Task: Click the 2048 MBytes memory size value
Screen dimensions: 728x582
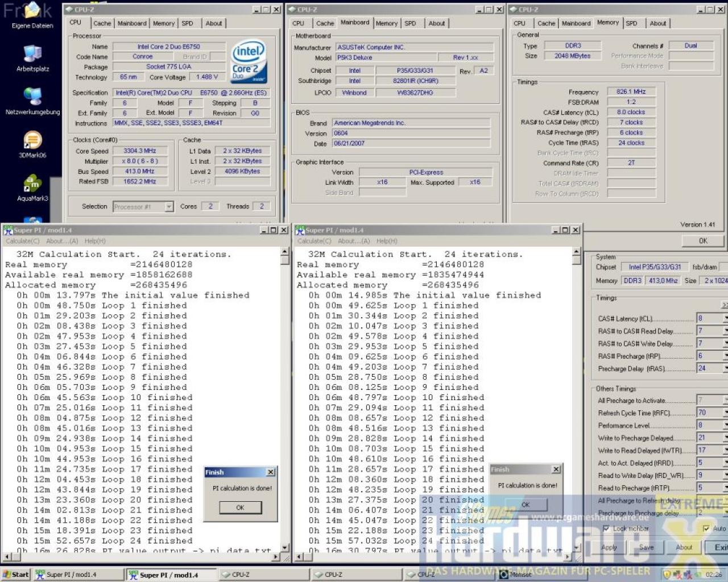Action: click(x=573, y=56)
